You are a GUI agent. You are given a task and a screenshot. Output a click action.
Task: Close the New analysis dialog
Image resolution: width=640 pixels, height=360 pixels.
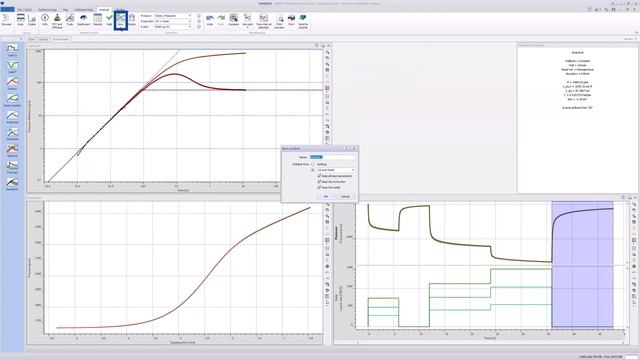click(x=354, y=148)
